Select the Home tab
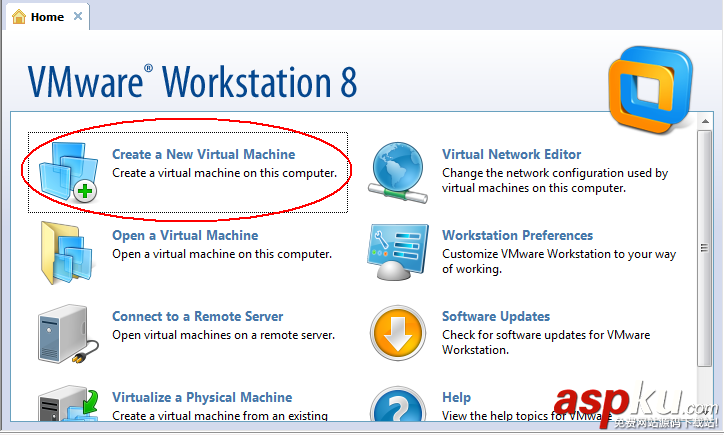 (x=47, y=17)
